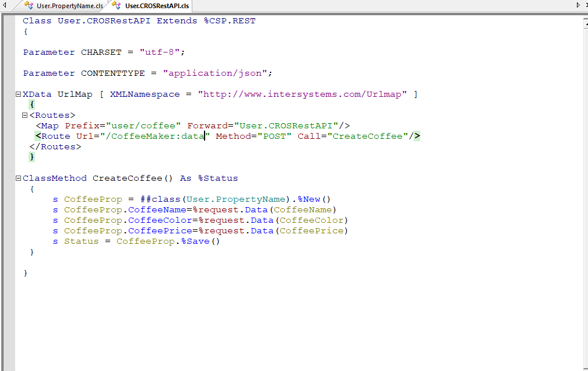Click the Call value "CreateCoffee"
Screen dimensions: 588x371
368,136
